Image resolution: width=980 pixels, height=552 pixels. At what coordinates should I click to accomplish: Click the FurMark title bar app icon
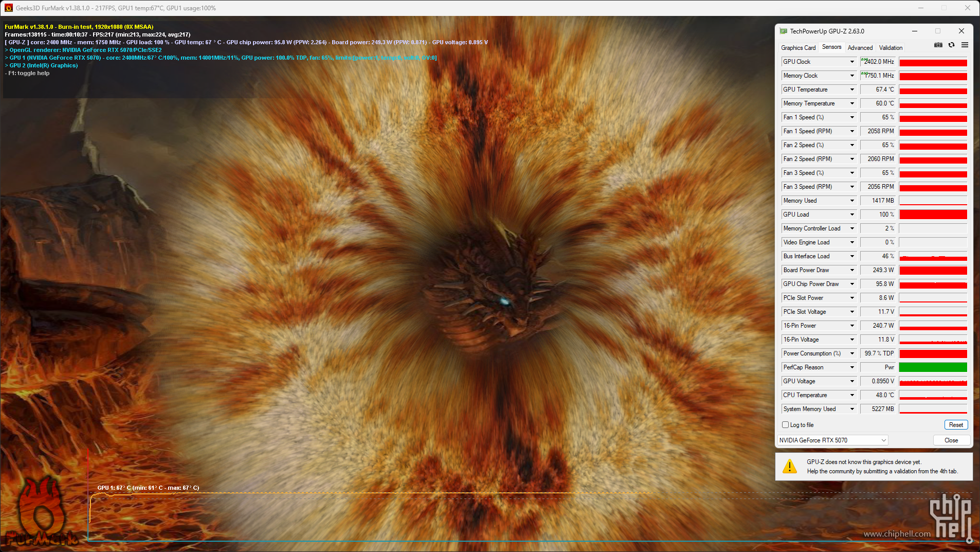tap(9, 8)
